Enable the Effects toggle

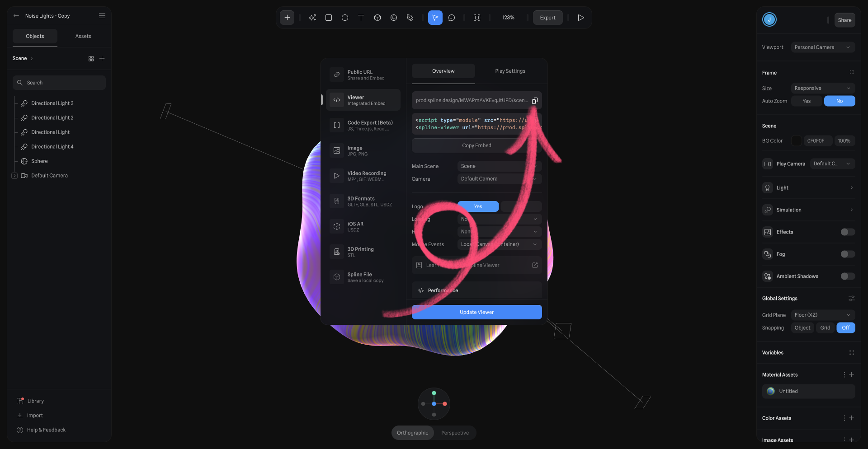point(847,232)
